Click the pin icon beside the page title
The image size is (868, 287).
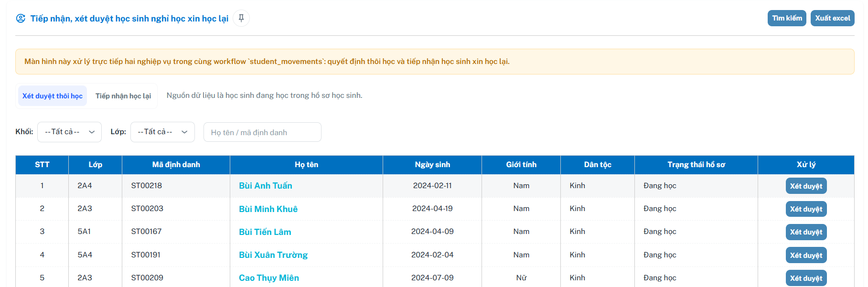point(241,18)
